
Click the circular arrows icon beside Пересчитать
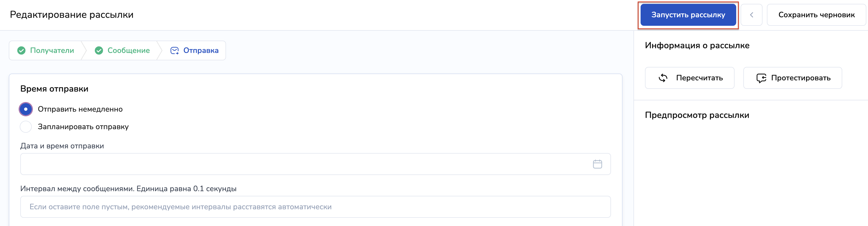coord(663,78)
